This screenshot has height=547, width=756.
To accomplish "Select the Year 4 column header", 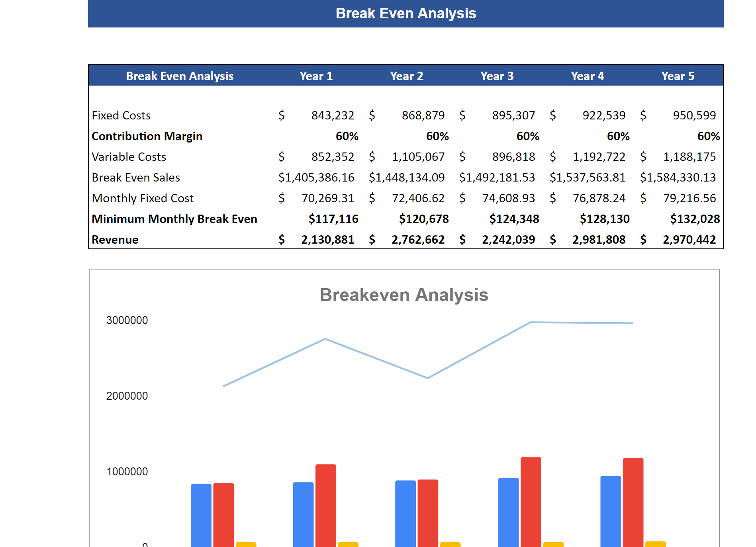I will pos(588,76).
